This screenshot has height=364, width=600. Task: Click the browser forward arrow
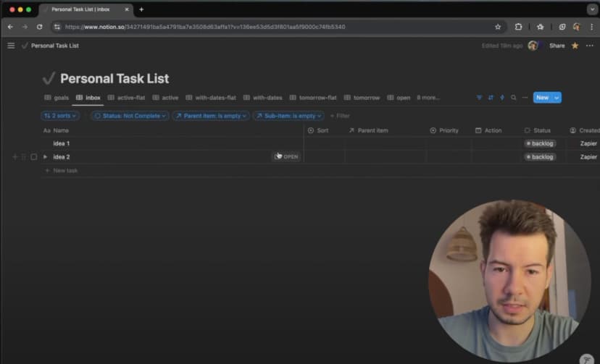click(25, 27)
